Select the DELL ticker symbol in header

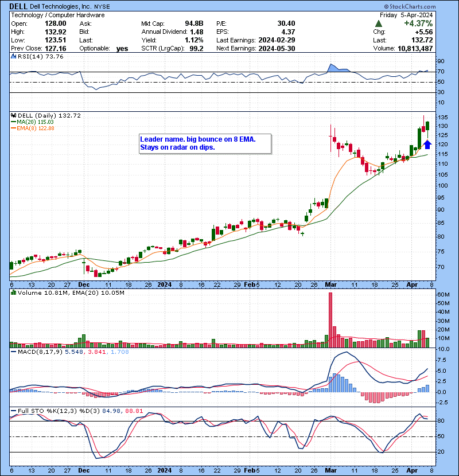[x=18, y=6]
